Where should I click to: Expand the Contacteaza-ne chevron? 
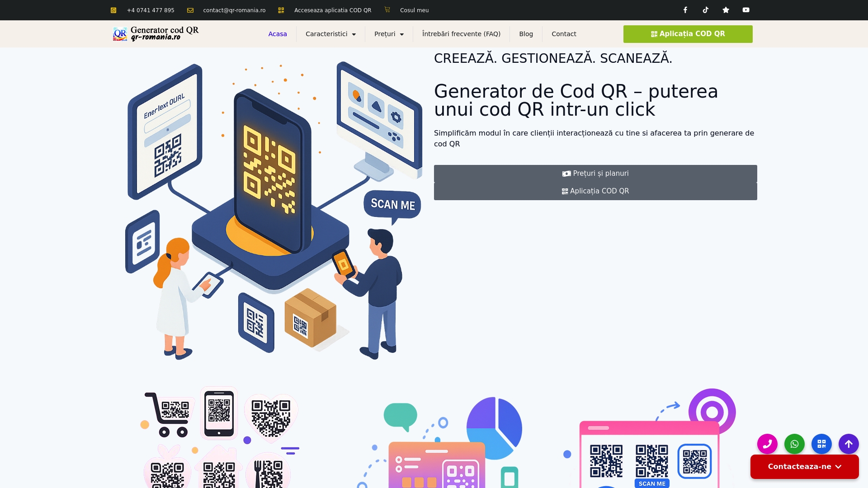click(x=839, y=467)
